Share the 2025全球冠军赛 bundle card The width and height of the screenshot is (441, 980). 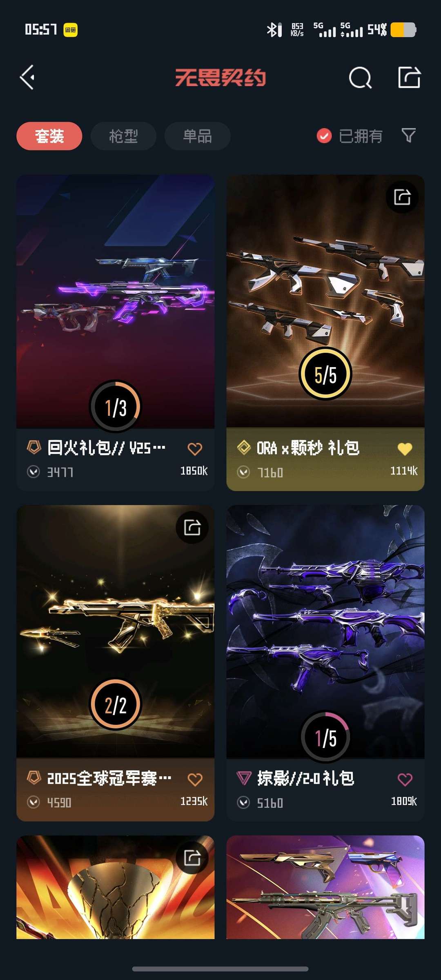coord(192,528)
